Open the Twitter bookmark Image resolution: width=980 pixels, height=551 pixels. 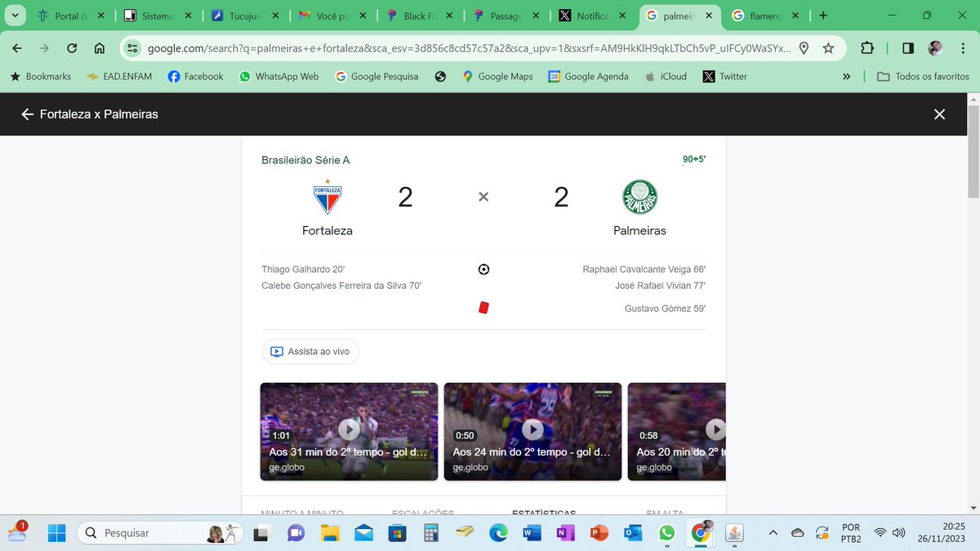tap(725, 77)
